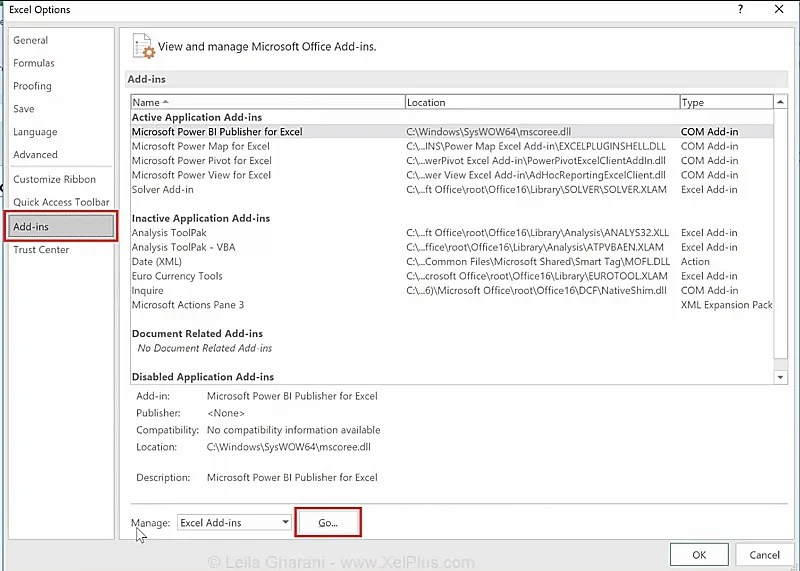Select Microsoft Power Map for Excel row
800x571 pixels.
452,146
